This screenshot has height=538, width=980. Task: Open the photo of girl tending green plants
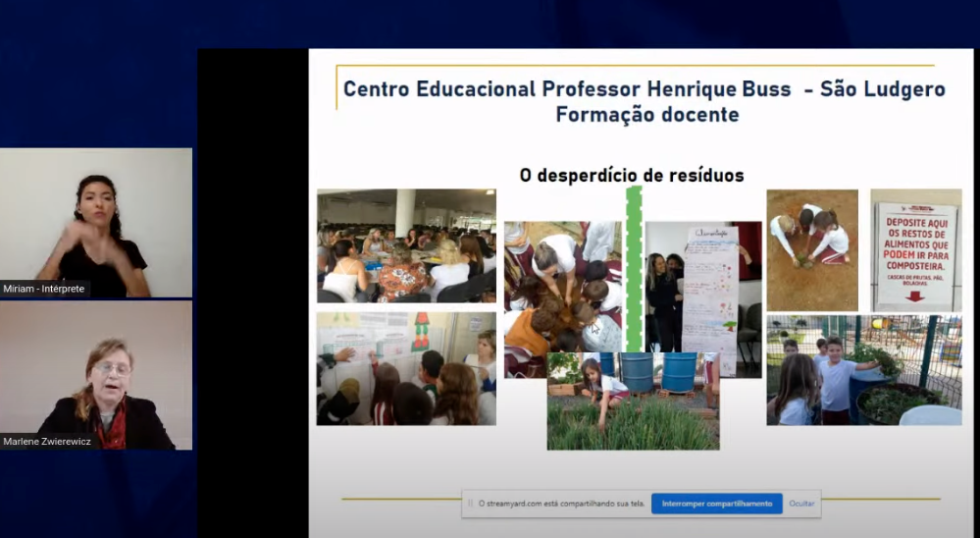click(x=633, y=401)
